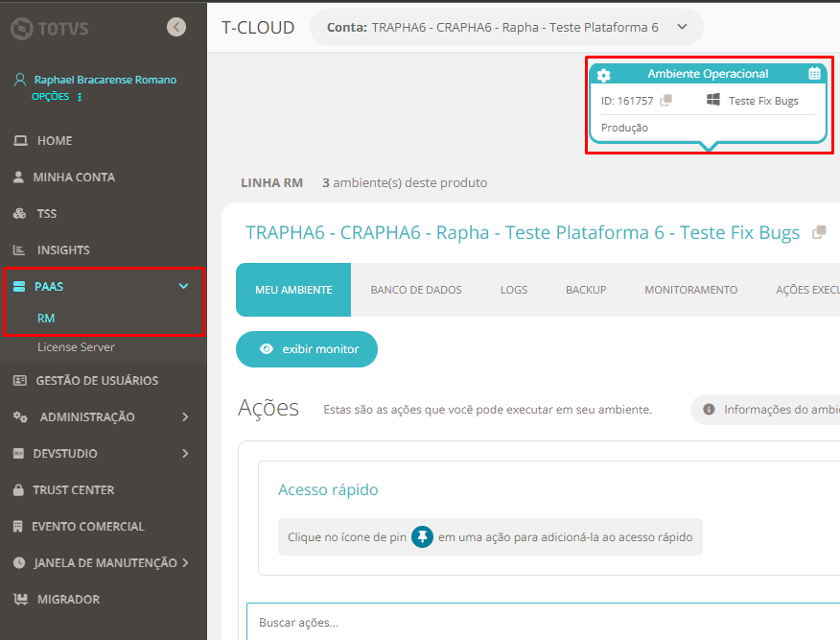Click the exibir monitor button
840x640 pixels.
[x=307, y=349]
